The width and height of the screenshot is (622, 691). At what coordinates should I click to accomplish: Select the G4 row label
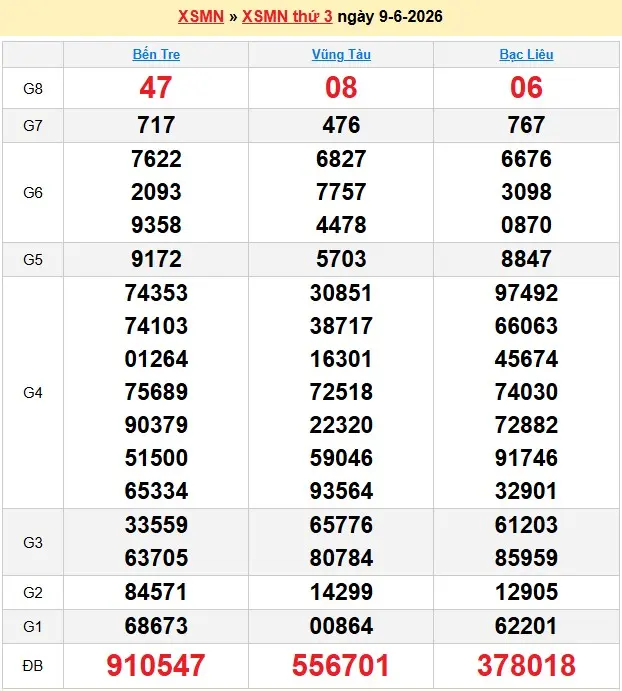point(33,392)
